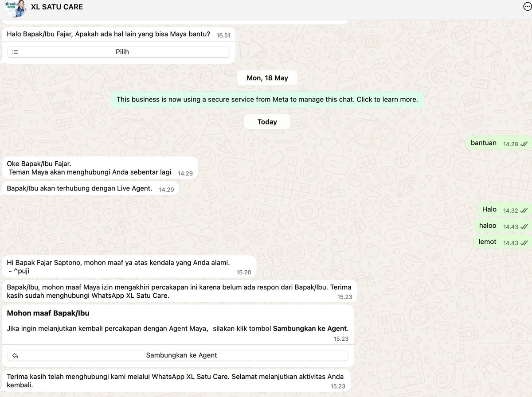Click the 16.51 message timestamp
This screenshot has width=532, height=397.
(223, 35)
